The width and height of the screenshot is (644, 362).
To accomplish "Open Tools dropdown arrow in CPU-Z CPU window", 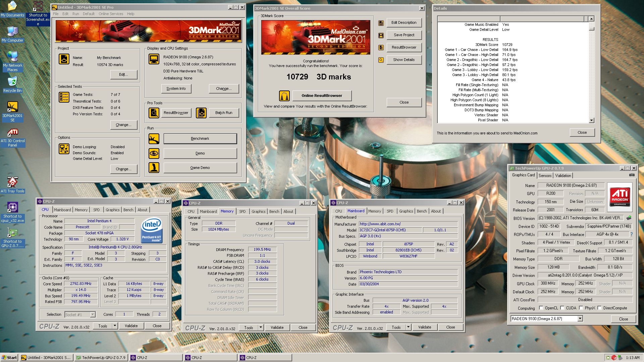I will (x=115, y=326).
